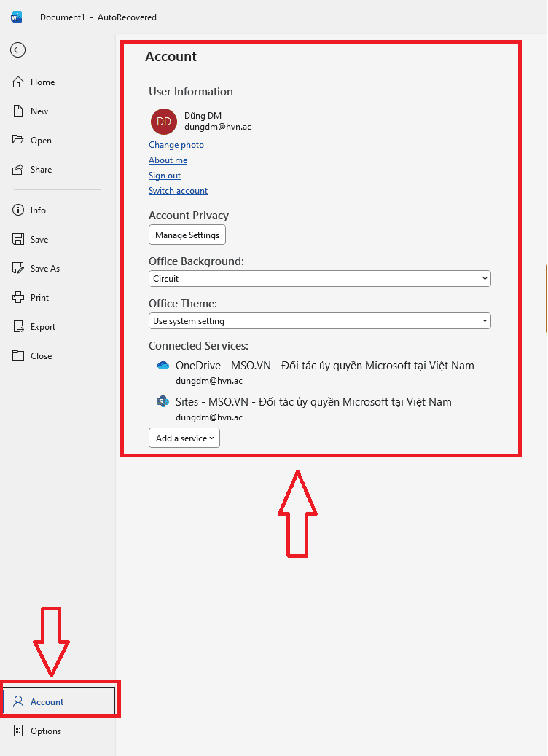This screenshot has width=548, height=756.
Task: Click the New document icon
Action: pyautogui.click(x=19, y=111)
